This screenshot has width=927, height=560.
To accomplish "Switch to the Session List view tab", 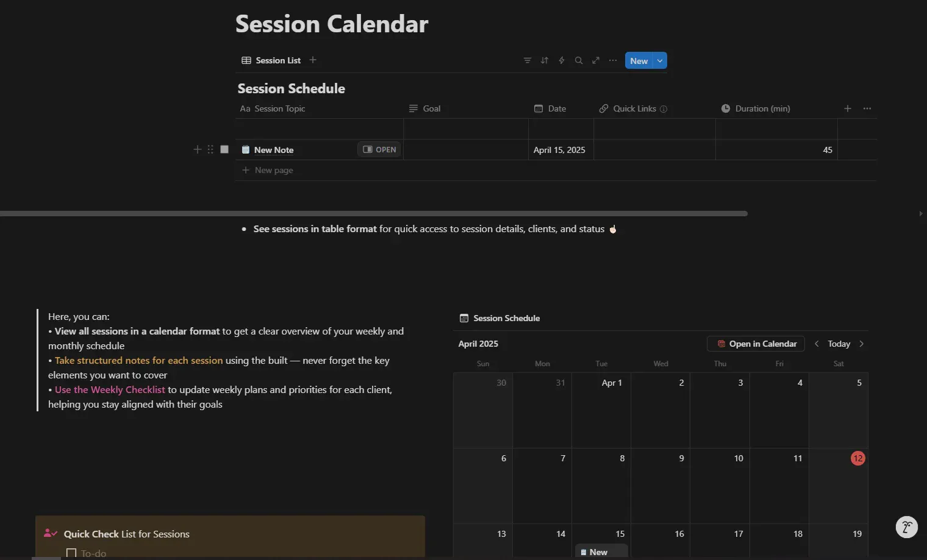I will pyautogui.click(x=271, y=60).
